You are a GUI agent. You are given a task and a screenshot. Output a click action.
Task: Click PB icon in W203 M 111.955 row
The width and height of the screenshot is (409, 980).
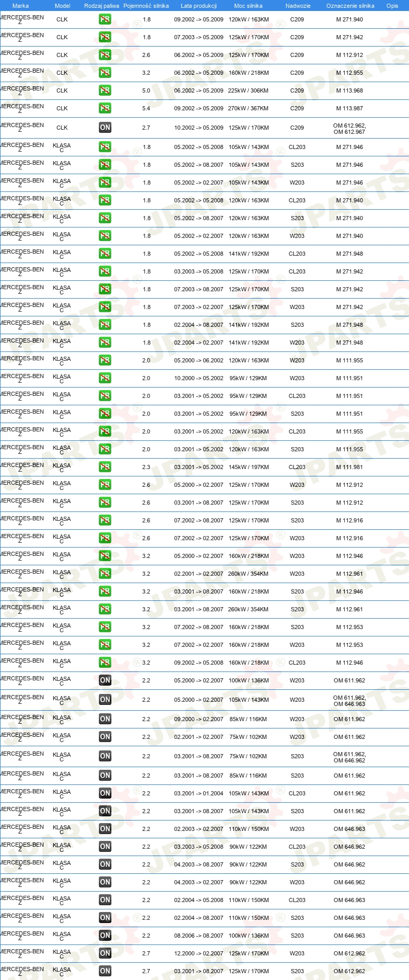[x=105, y=360]
